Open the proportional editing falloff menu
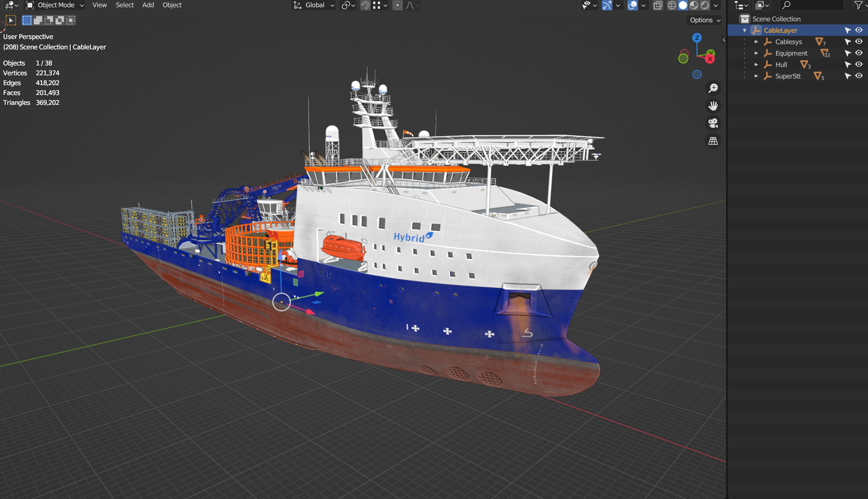The image size is (868, 499). [x=413, y=5]
